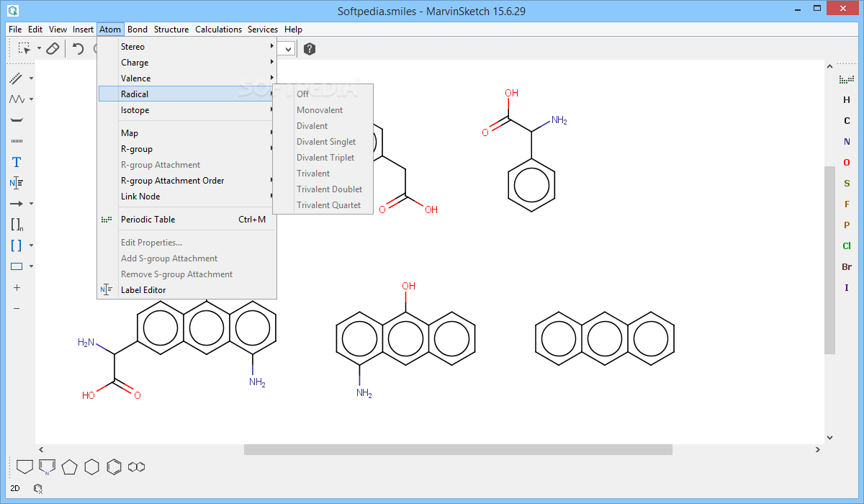Open Help via question mark icon
Viewport: 864px width, 504px height.
point(310,49)
